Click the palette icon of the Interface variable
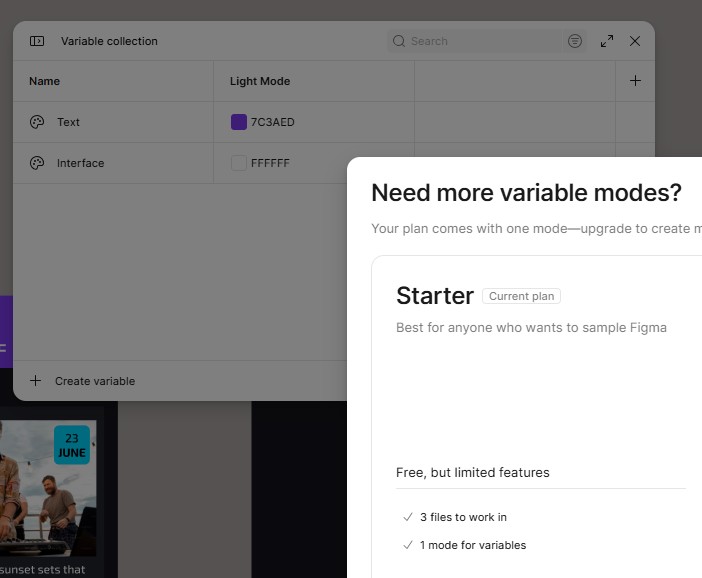Screen dimensions: 702x578 (x=37, y=163)
